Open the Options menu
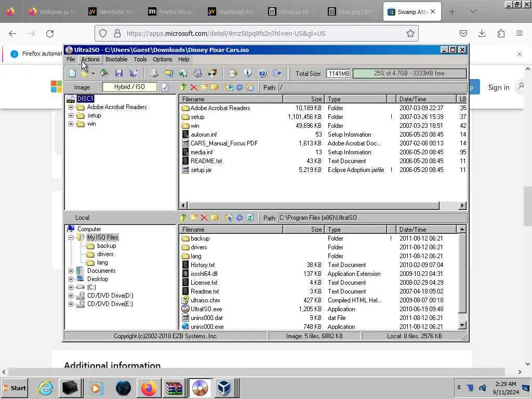The height and width of the screenshot is (399, 532). click(x=163, y=59)
